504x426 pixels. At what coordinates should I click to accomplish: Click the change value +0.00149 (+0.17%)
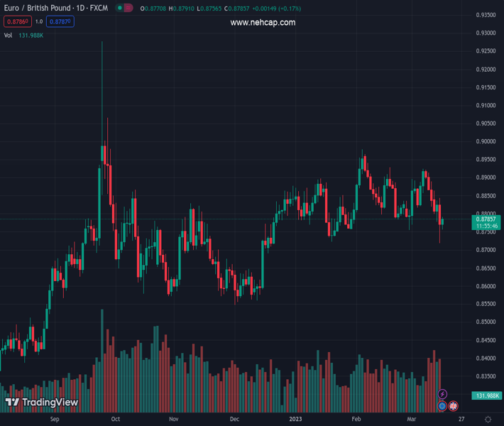pyautogui.click(x=276, y=9)
